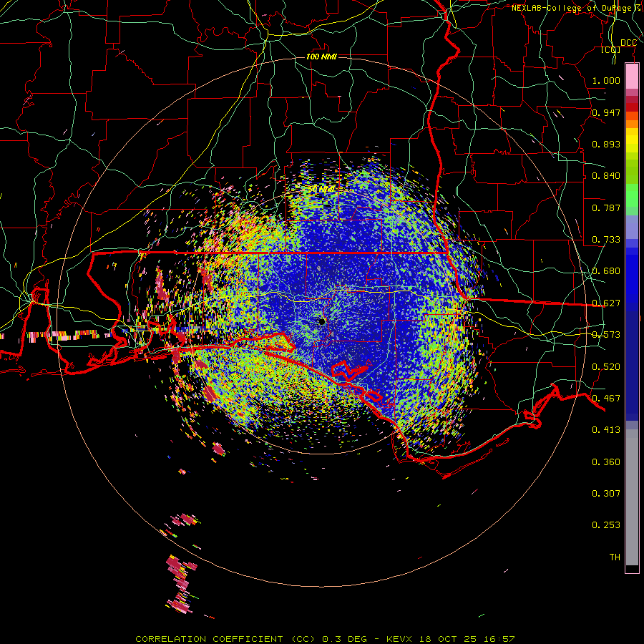Pick the gray segment of the color bar
This screenshot has width=644, height=644.
[632, 497]
